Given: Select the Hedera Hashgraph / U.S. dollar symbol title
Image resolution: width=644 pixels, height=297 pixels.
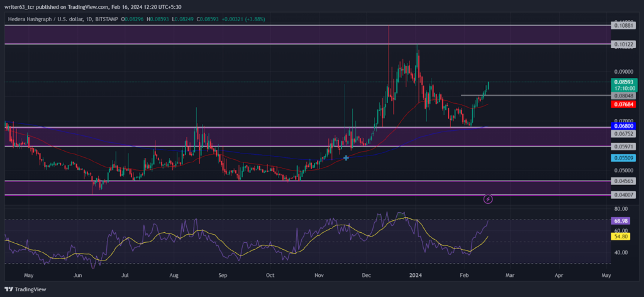Looking at the screenshot, I should (x=45, y=19).
